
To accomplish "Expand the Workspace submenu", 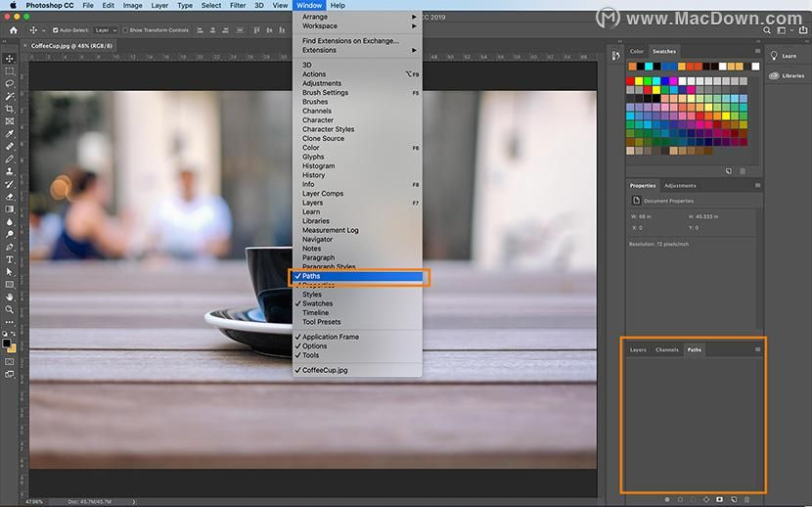I will (357, 25).
